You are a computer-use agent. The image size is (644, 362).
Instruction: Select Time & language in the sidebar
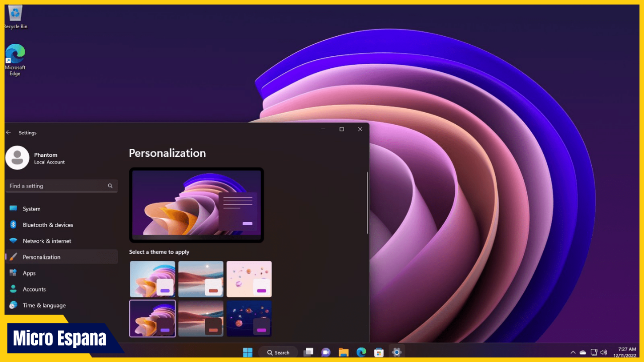pyautogui.click(x=44, y=305)
